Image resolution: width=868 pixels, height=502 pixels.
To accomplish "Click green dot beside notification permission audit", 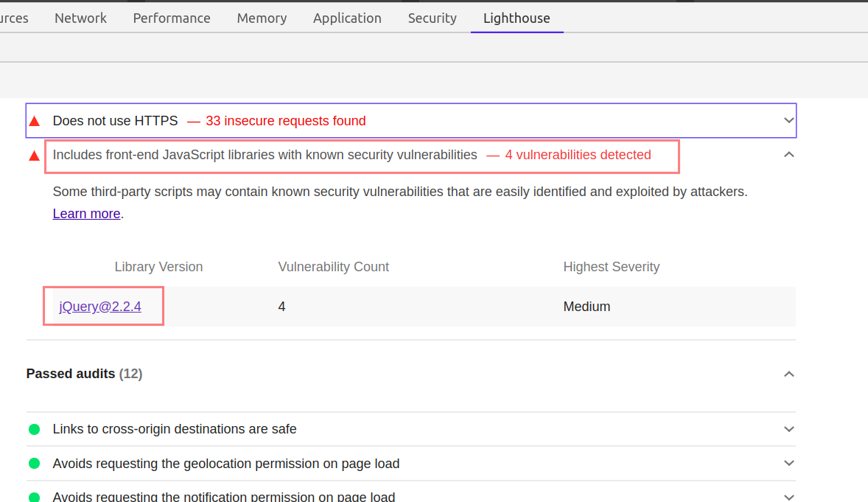I will pyautogui.click(x=35, y=497).
